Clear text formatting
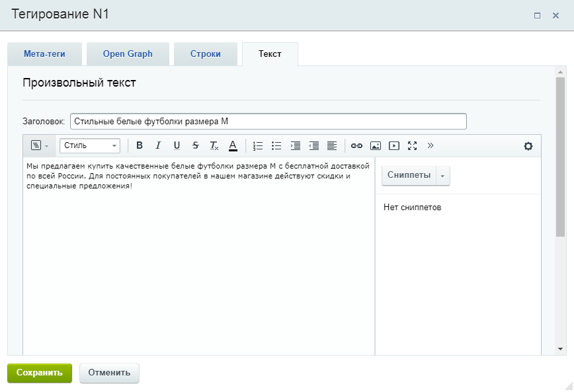Image resolution: width=574 pixels, height=392 pixels. [214, 145]
